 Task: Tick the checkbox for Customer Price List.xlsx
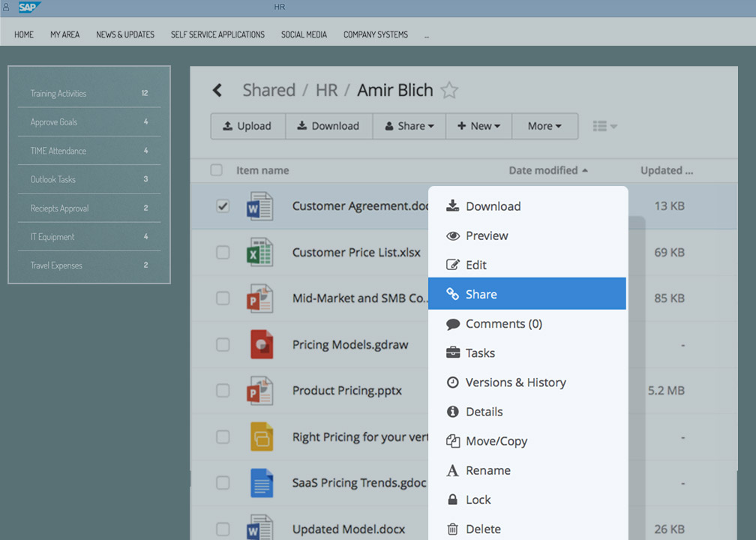click(x=223, y=253)
